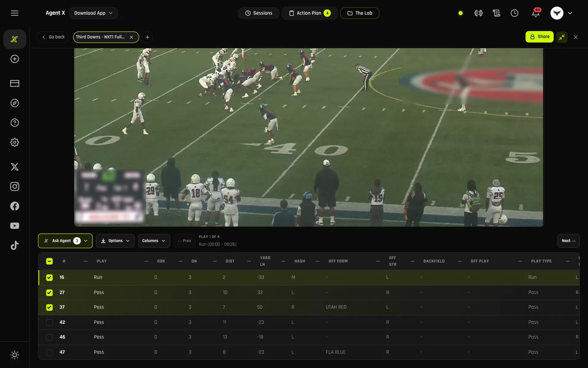Open the card panel icon in the sidebar
This screenshot has height=368, width=588.
click(x=15, y=83)
